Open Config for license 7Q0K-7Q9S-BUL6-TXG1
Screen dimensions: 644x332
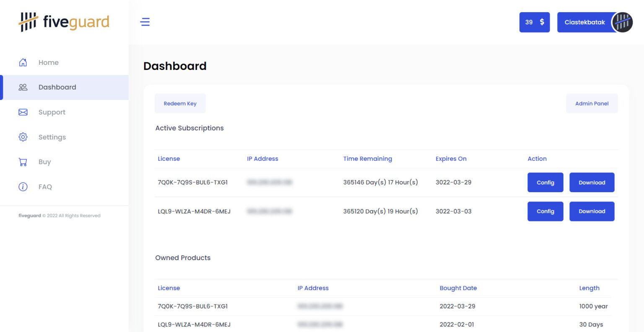pos(545,183)
